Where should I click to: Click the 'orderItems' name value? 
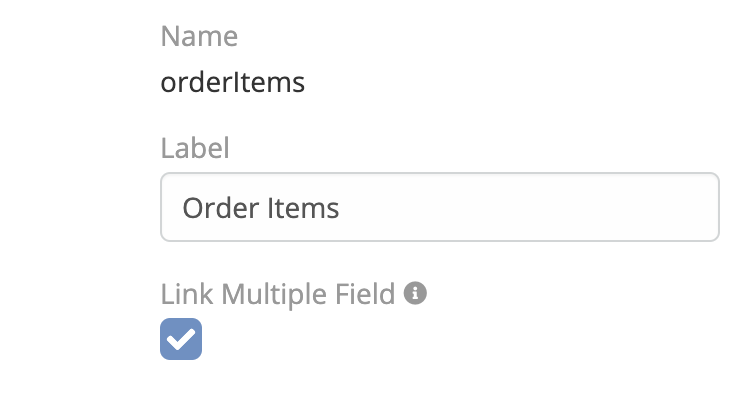tap(232, 82)
